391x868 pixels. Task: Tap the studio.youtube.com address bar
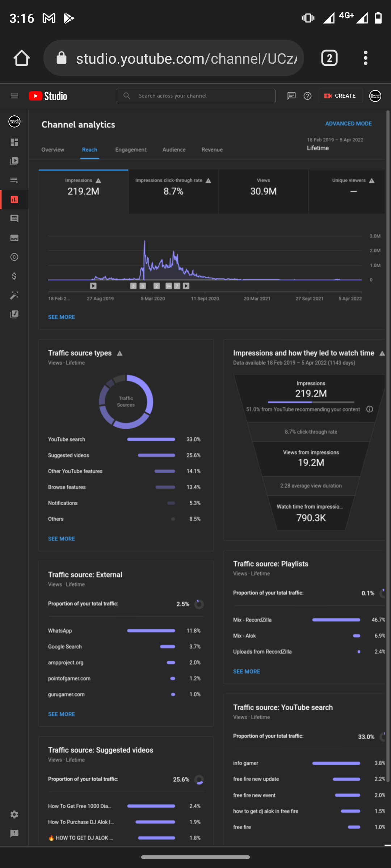[174, 58]
